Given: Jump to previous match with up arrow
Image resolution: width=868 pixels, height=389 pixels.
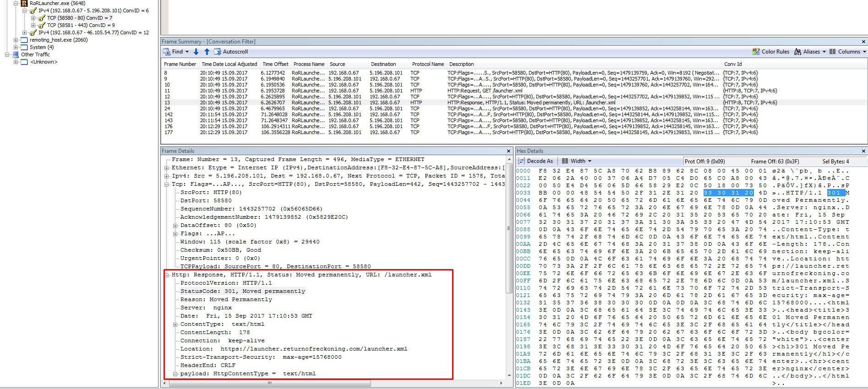Looking at the screenshot, I should (x=207, y=52).
